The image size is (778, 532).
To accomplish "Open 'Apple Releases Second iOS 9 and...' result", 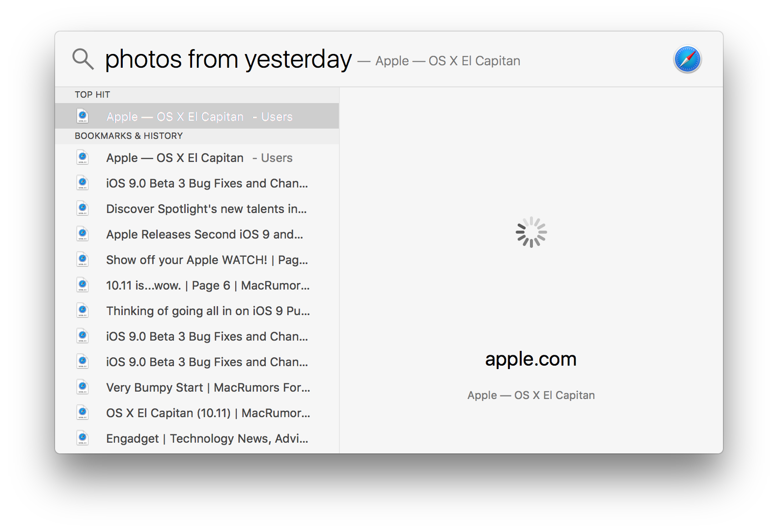I will [x=197, y=234].
